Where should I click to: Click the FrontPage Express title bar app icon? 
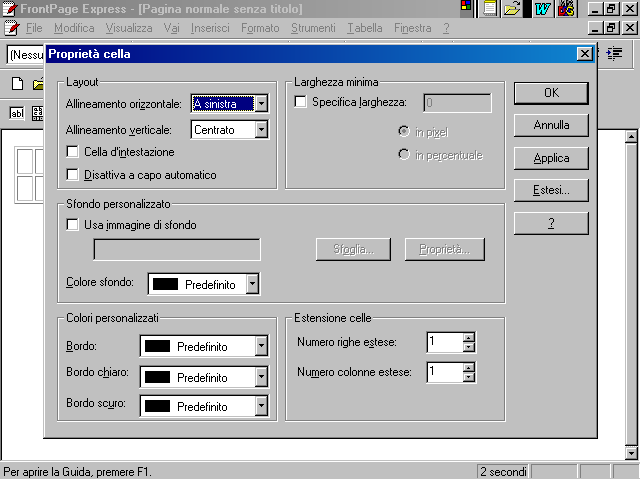pos(10,9)
